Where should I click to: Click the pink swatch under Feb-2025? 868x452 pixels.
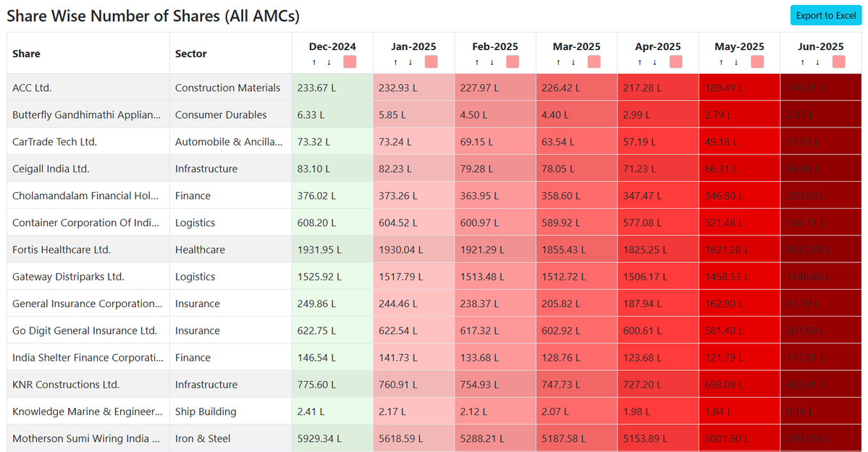pos(513,62)
